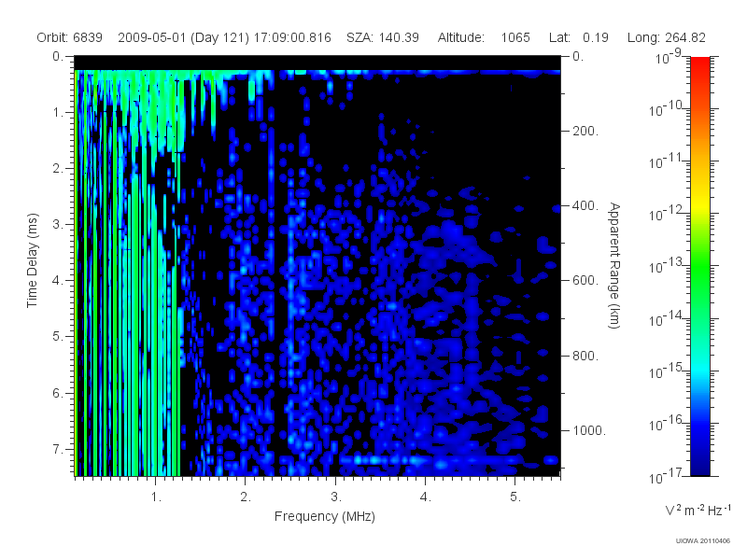The width and height of the screenshot is (747, 560).
Task: Click the red top of the color bar
Action: [700, 64]
